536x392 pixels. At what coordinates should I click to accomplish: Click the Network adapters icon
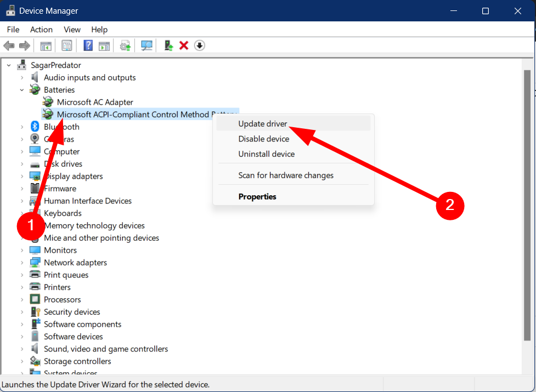click(35, 262)
